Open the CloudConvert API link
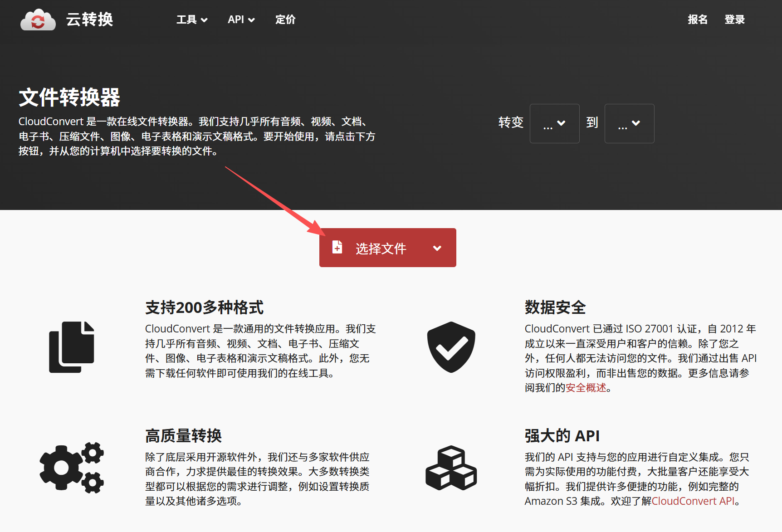 [693, 501]
